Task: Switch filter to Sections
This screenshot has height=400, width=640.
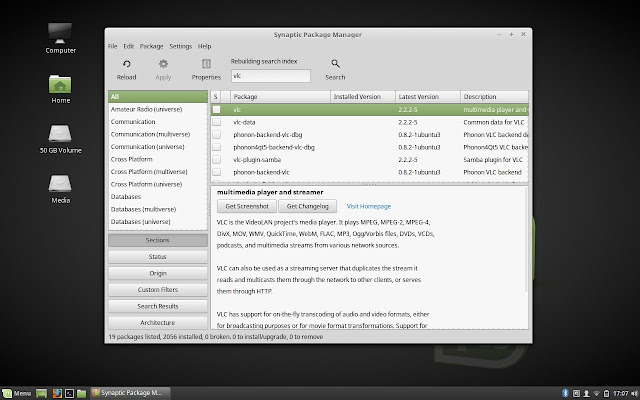Action: pos(158,240)
